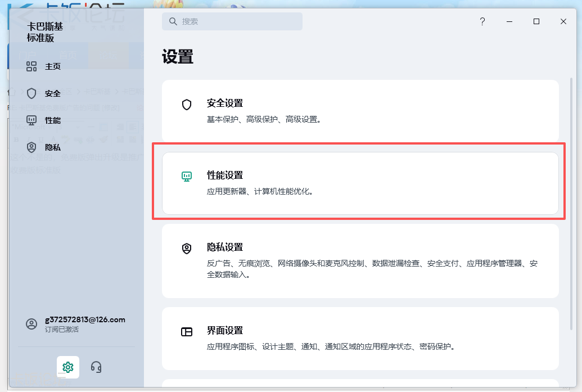This screenshot has height=392, width=582.
Task: Click the support headset icon
Action: pos(96,367)
